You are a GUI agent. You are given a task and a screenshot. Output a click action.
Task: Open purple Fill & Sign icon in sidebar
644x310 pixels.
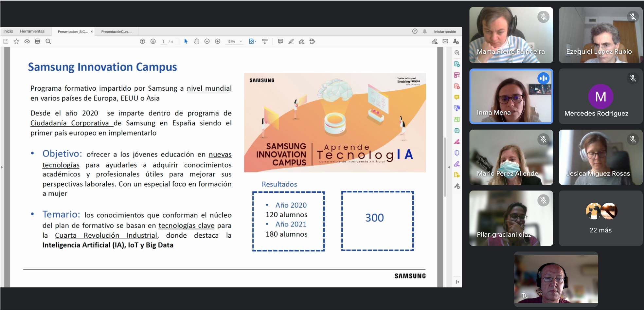[457, 164]
